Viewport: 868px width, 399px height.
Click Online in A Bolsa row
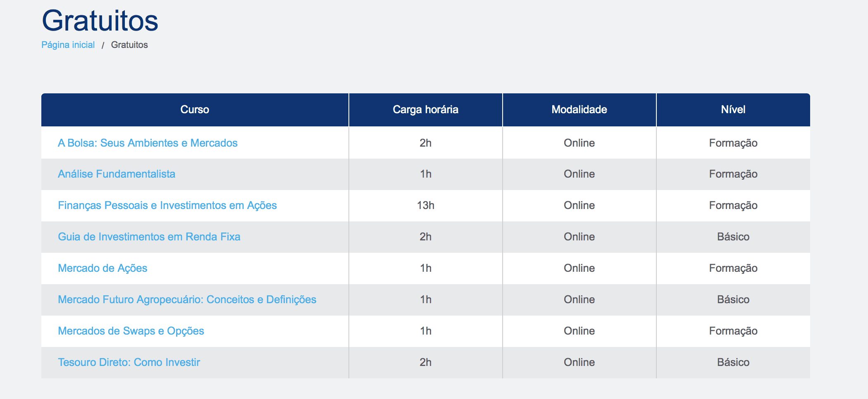point(579,143)
